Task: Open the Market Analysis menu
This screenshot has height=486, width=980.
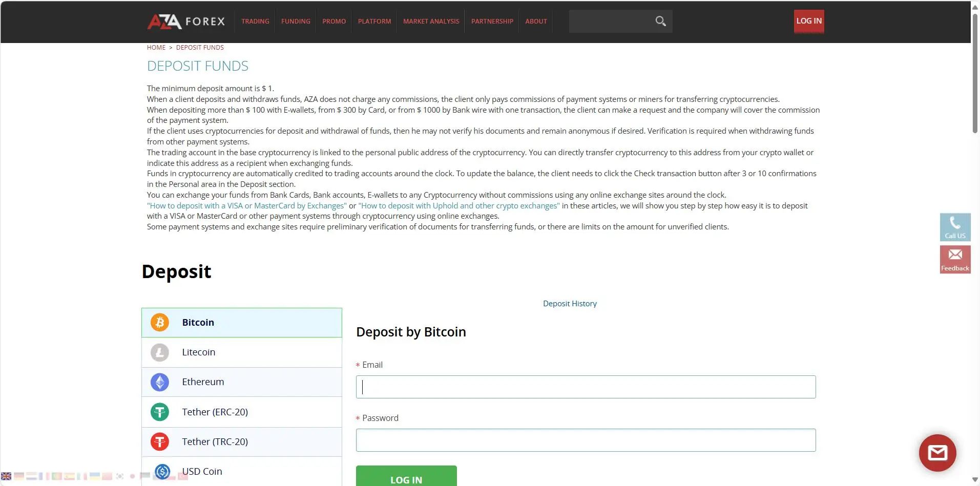Action: pos(431,21)
